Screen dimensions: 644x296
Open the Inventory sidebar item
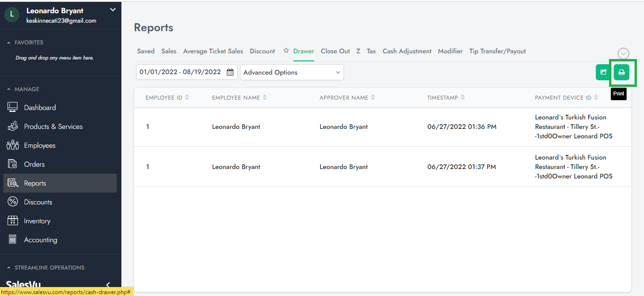37,221
